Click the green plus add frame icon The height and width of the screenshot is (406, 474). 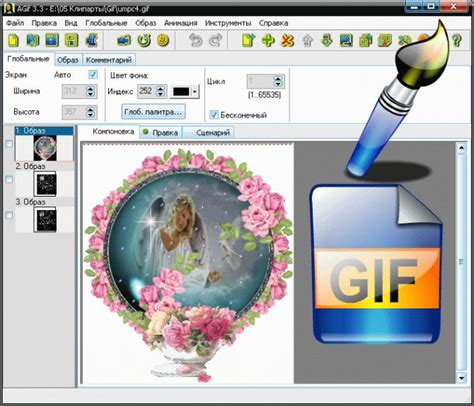268,40
